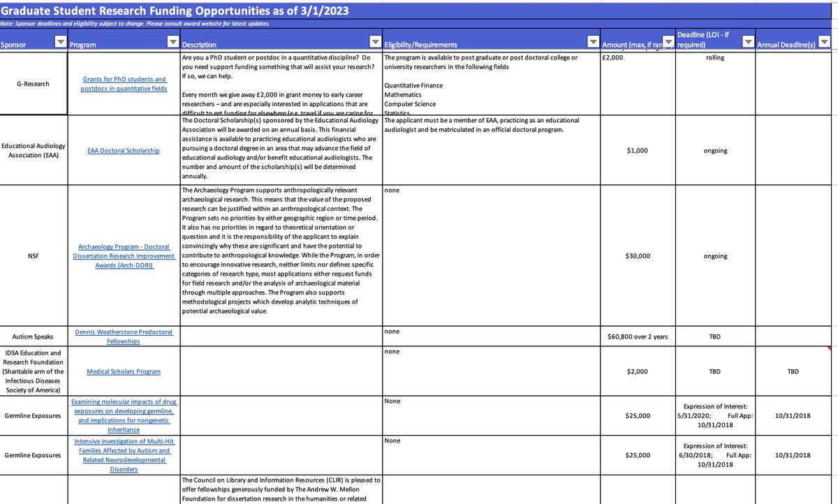Select the Council on Library and Information Resources description

(x=281, y=489)
